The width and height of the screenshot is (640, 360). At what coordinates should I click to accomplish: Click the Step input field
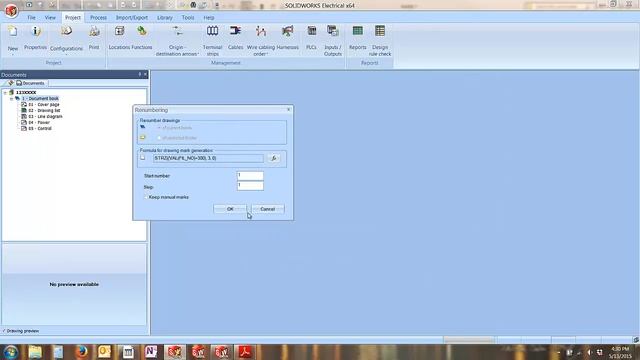click(x=250, y=186)
